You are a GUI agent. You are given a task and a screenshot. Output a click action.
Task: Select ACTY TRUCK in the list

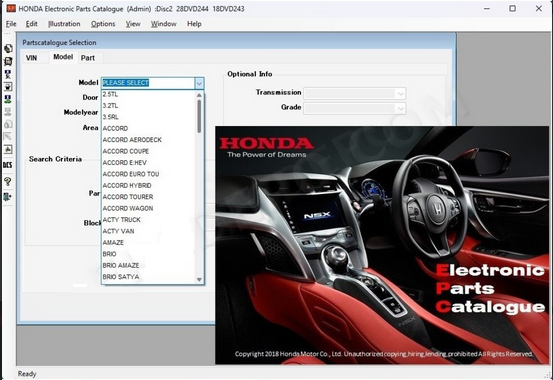click(x=148, y=220)
